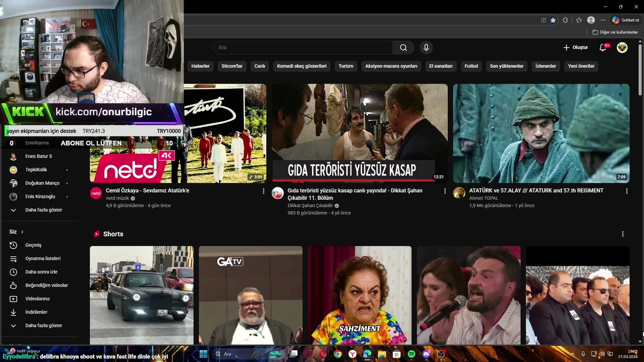Select the Canlı filter chip
The height and width of the screenshot is (362, 644).
260,66
